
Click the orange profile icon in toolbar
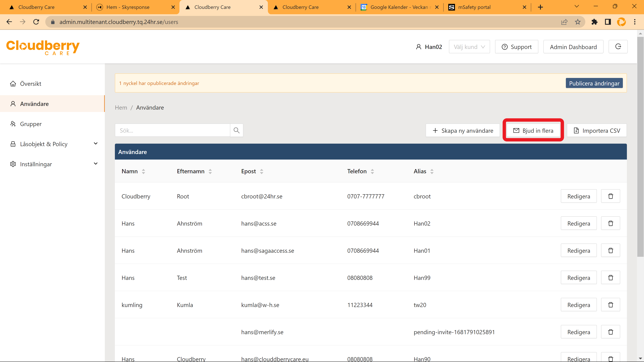tap(621, 22)
